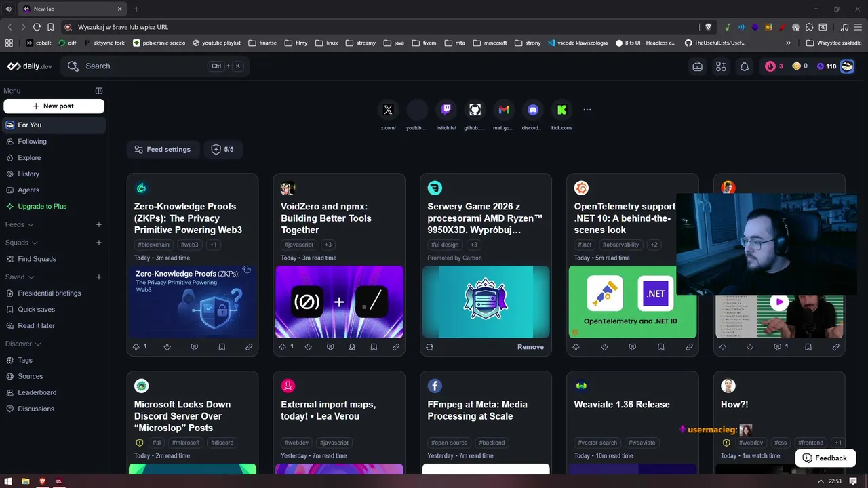This screenshot has height=488, width=868.
Task: Give an award to VoidZero npmx post
Action: pyautogui.click(x=352, y=347)
